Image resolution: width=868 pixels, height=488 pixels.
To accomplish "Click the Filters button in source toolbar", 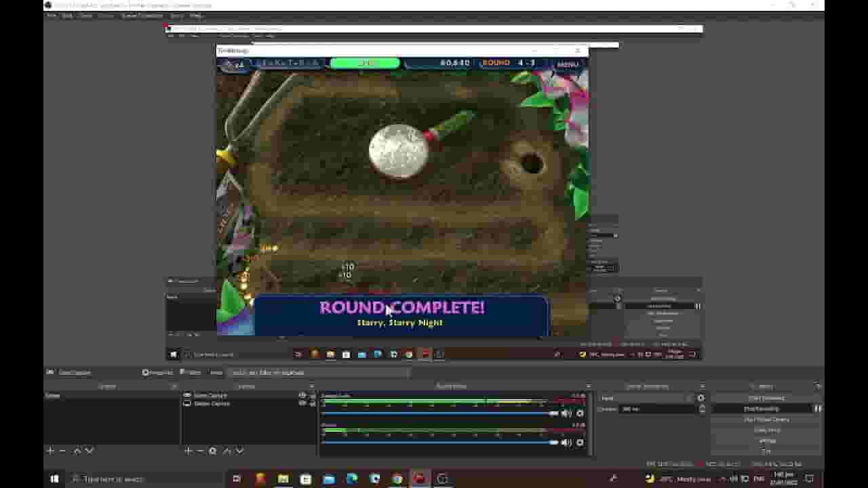I will coord(191,372).
